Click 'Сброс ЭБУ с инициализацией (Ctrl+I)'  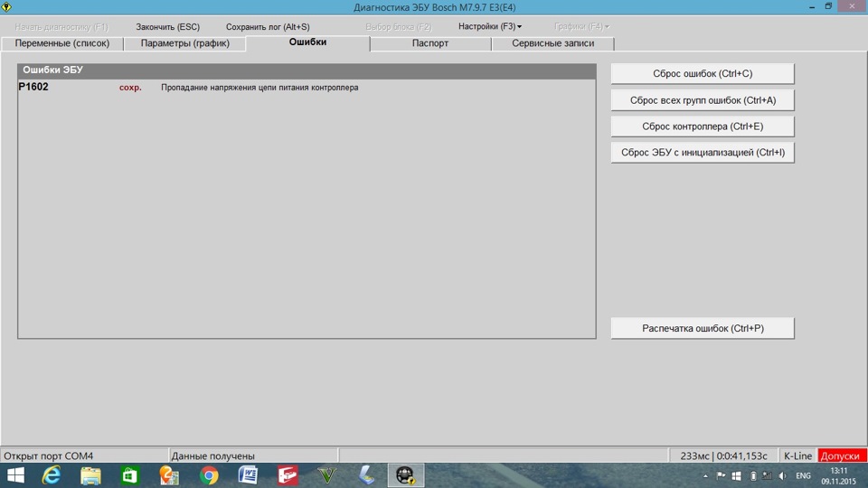(x=703, y=152)
